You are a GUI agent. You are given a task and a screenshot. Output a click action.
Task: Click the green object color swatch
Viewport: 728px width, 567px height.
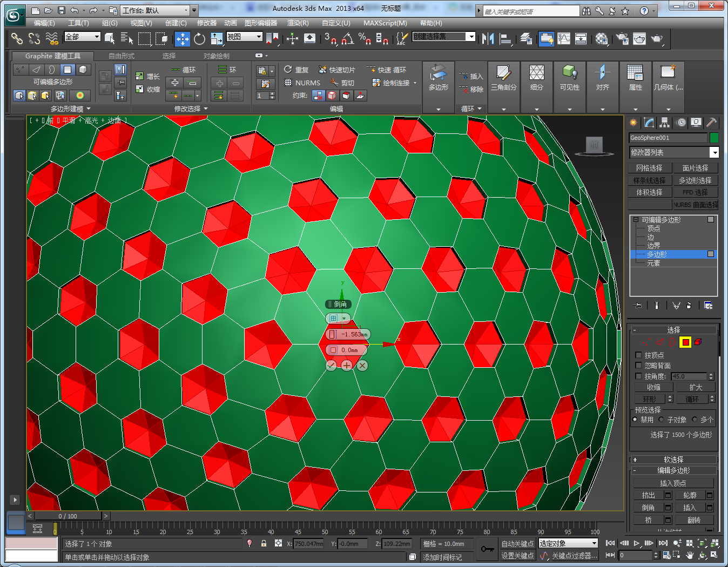(x=714, y=138)
